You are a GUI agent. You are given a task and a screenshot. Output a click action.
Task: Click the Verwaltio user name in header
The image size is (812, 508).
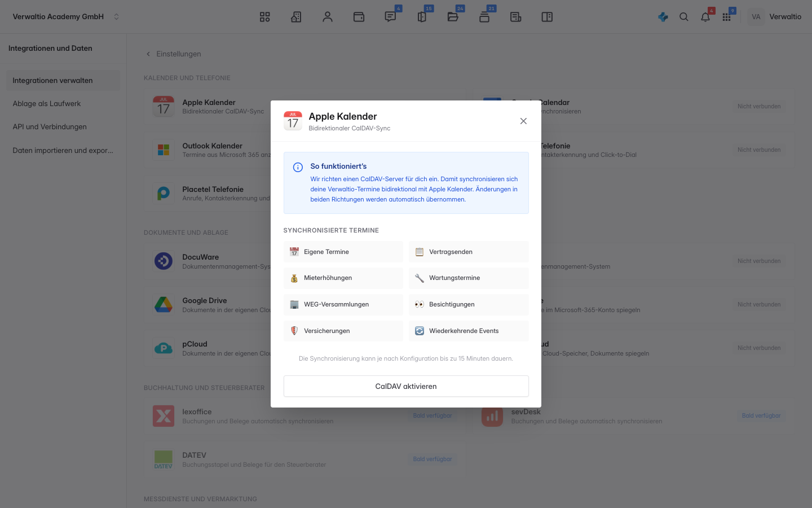coord(785,17)
